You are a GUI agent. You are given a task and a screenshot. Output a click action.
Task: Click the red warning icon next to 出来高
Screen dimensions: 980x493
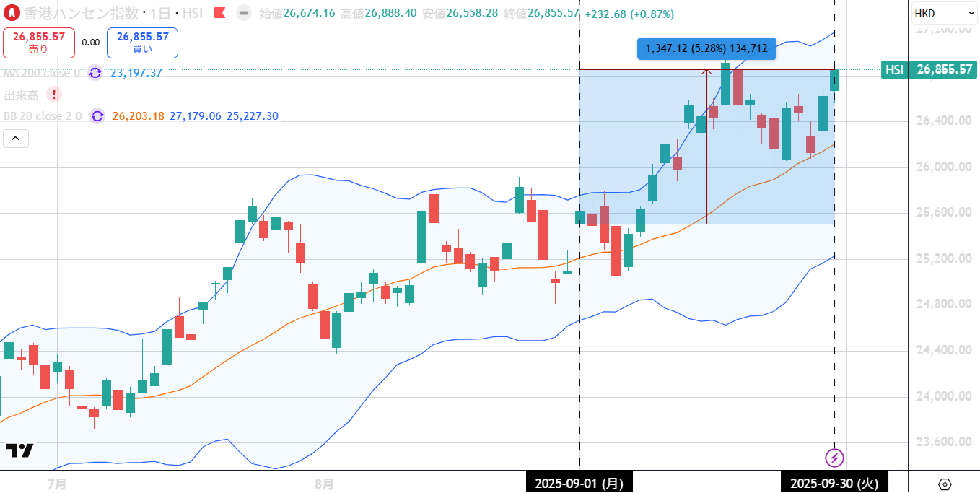tap(53, 95)
